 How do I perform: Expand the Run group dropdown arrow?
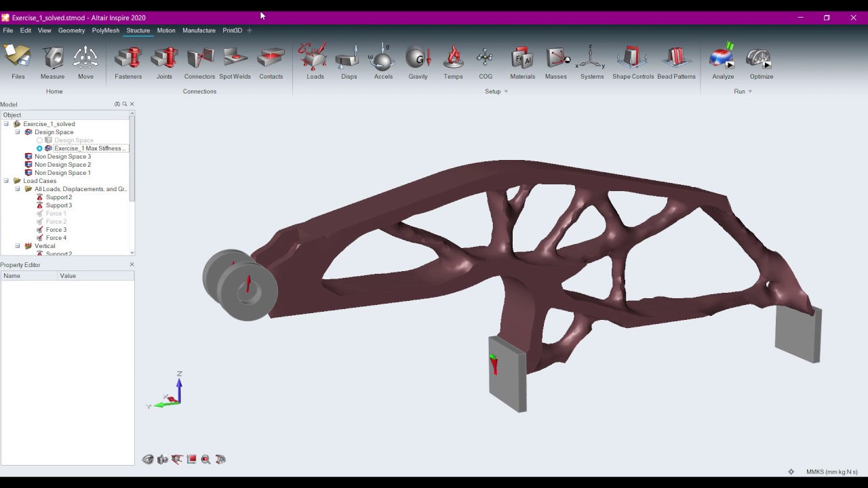pyautogui.click(x=750, y=91)
